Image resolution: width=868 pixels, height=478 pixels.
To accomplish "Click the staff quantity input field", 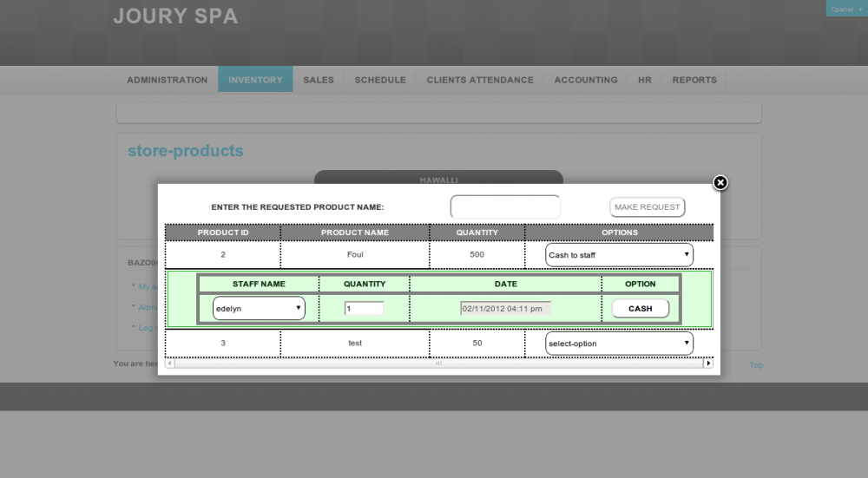I will (364, 308).
